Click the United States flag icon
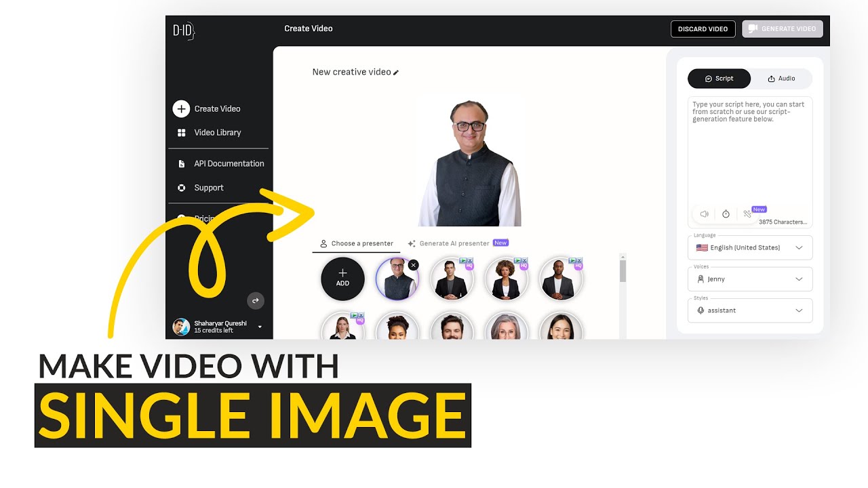The height and width of the screenshot is (488, 868). 702,248
